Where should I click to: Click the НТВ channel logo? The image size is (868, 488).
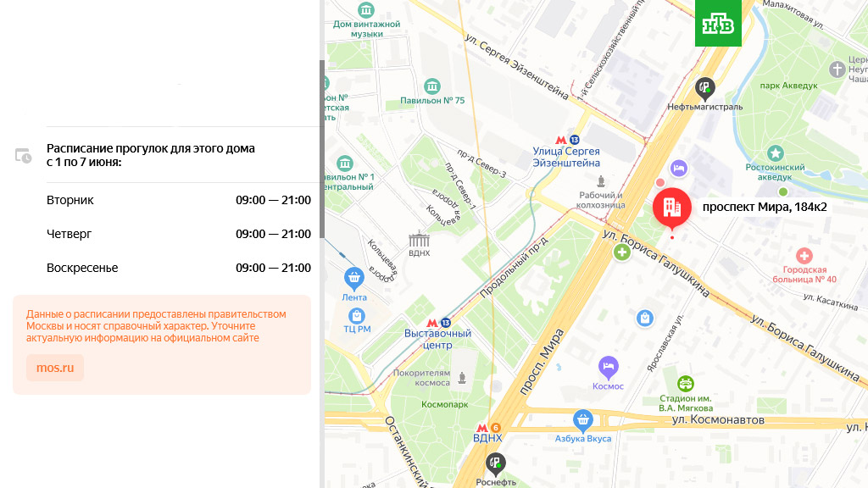click(718, 23)
